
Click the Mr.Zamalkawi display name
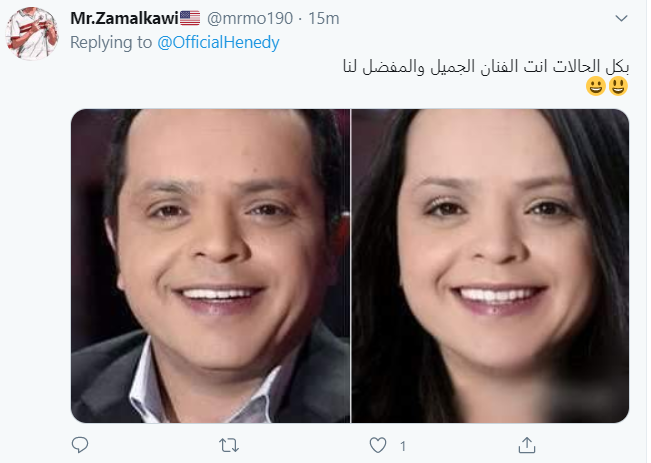point(125,18)
